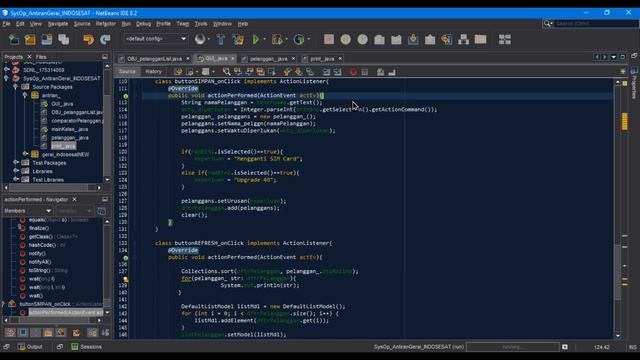This screenshot has height=360, width=640.
Task: Click the Finish Debugger Session stop icon
Action: pyautogui.click(x=329, y=39)
